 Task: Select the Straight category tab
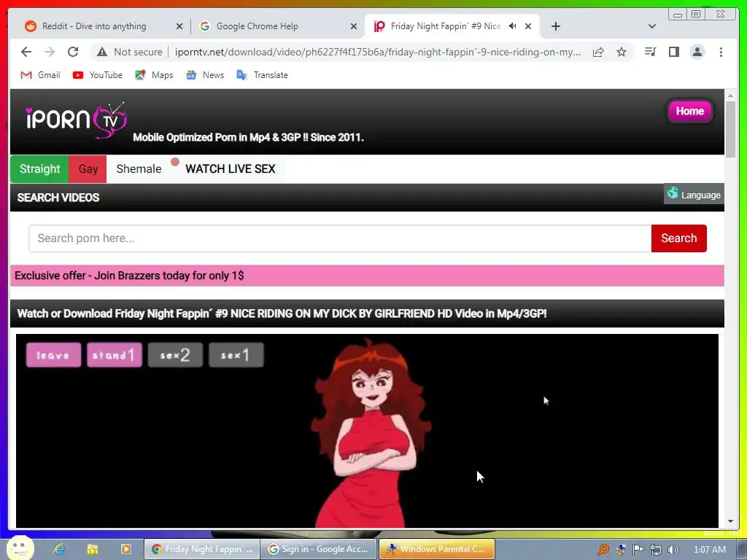(x=39, y=169)
